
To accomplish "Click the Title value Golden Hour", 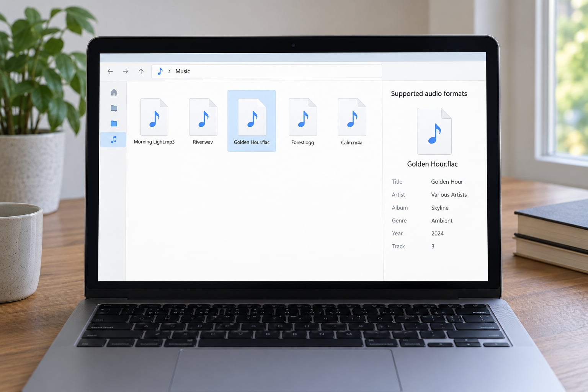I will coord(447,182).
